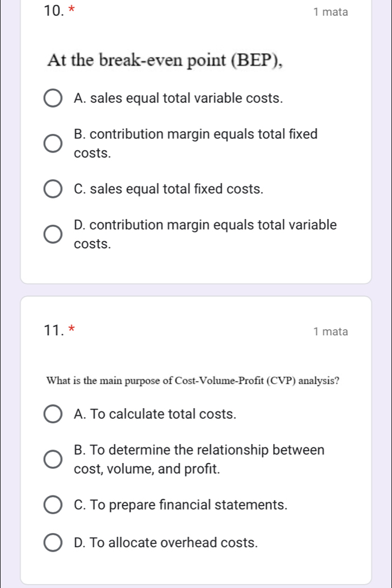The width and height of the screenshot is (392, 588).
Task: Click text 'B. To determine the relationship between'
Action: coord(199,451)
